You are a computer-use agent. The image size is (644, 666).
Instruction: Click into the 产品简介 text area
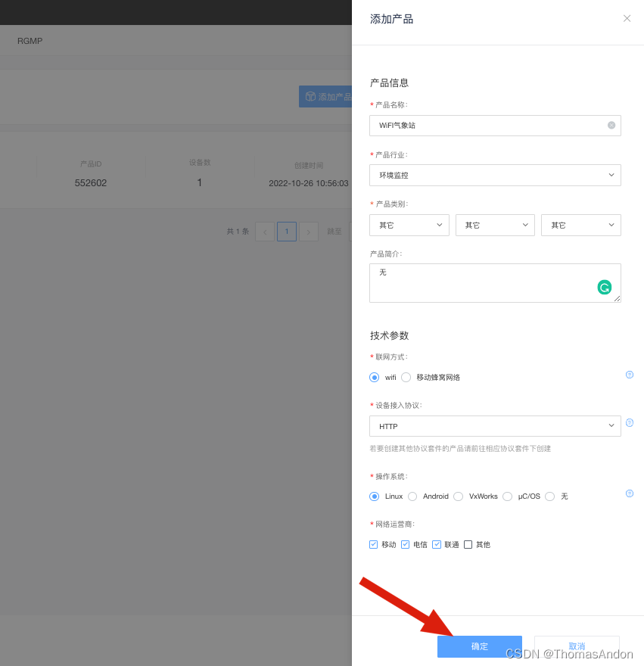(x=495, y=283)
